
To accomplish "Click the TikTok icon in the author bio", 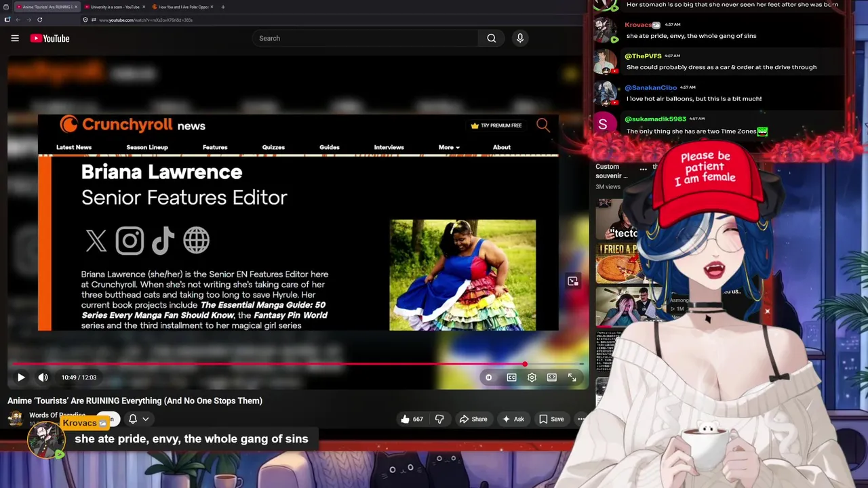I will (x=163, y=241).
